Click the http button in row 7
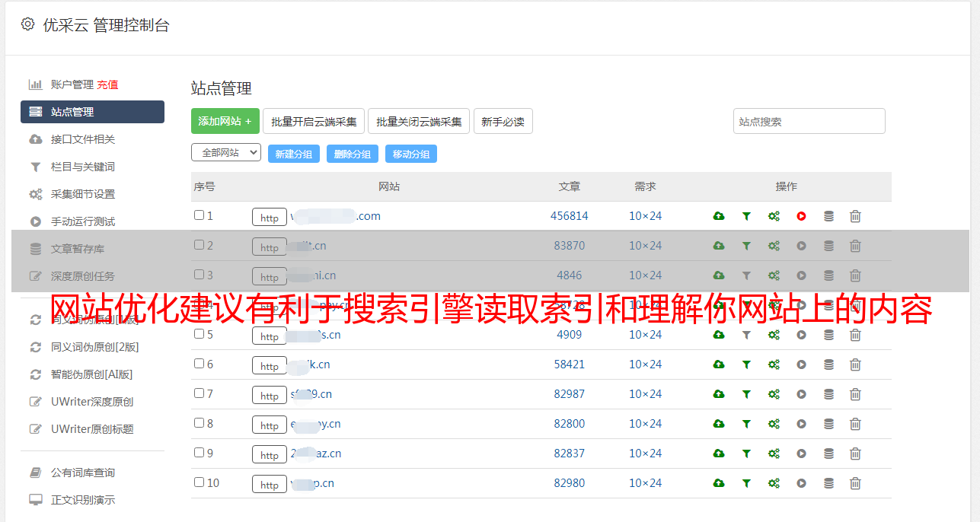This screenshot has width=980, height=522. point(270,395)
